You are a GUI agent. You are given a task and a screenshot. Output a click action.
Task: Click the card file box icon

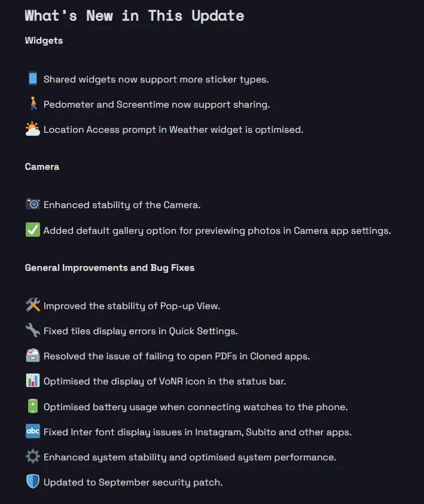33,356
